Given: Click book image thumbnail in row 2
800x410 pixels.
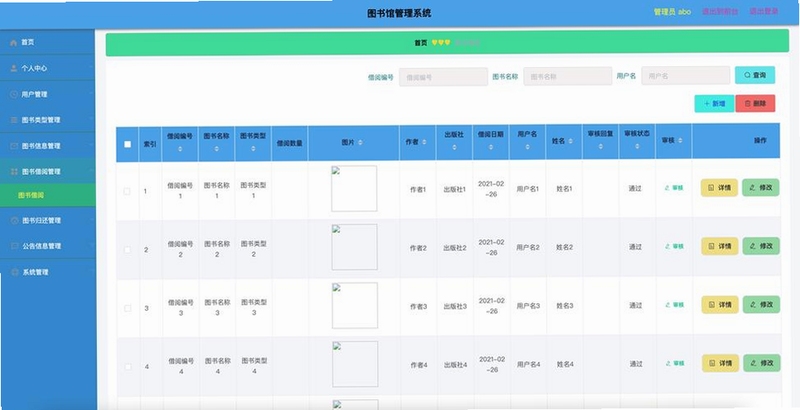Looking at the screenshot, I should tap(355, 247).
